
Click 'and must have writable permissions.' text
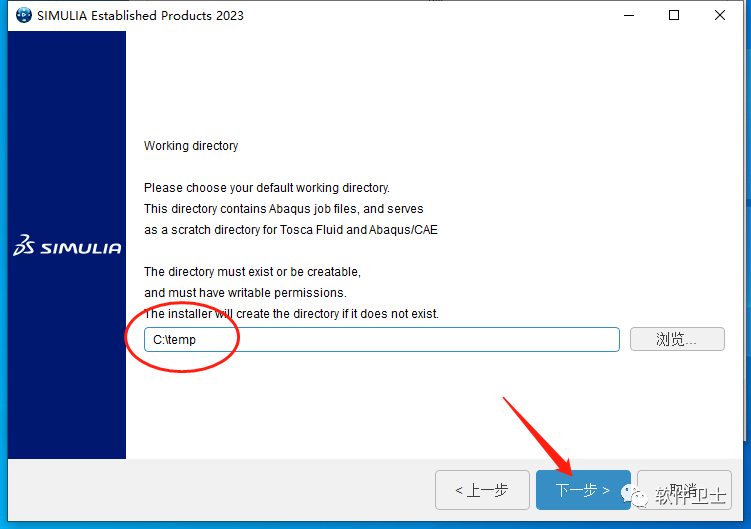click(x=245, y=293)
